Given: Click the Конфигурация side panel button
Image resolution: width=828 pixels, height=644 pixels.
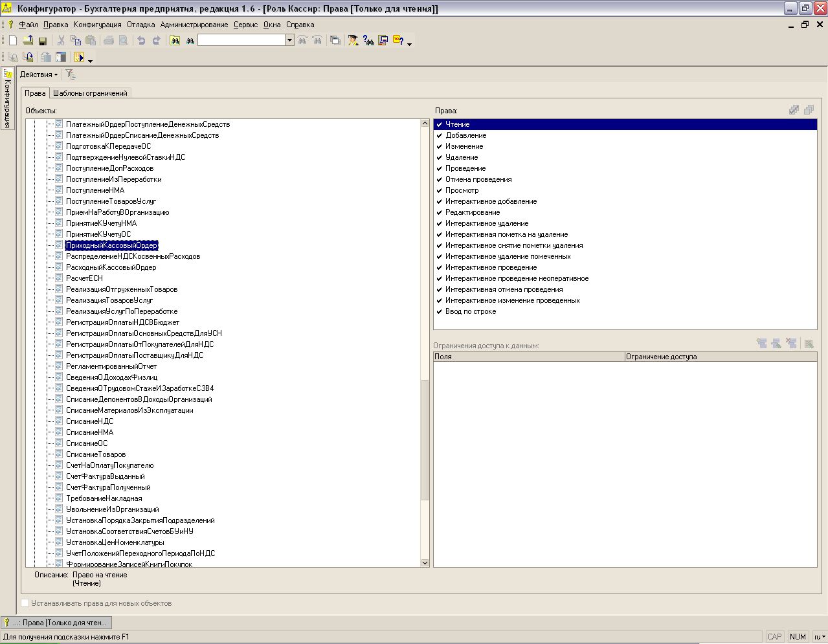Looking at the screenshot, I should pyautogui.click(x=8, y=97).
